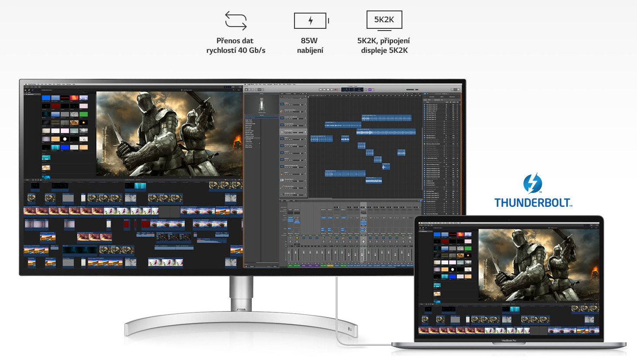Viewport: 637px width, 364px height.
Task: Click the volume fader on highlighted mixer channel
Action: point(362,255)
